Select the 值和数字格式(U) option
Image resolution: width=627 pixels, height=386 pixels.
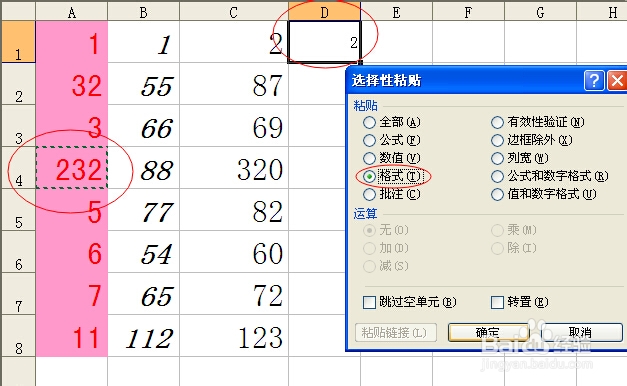tap(544, 194)
